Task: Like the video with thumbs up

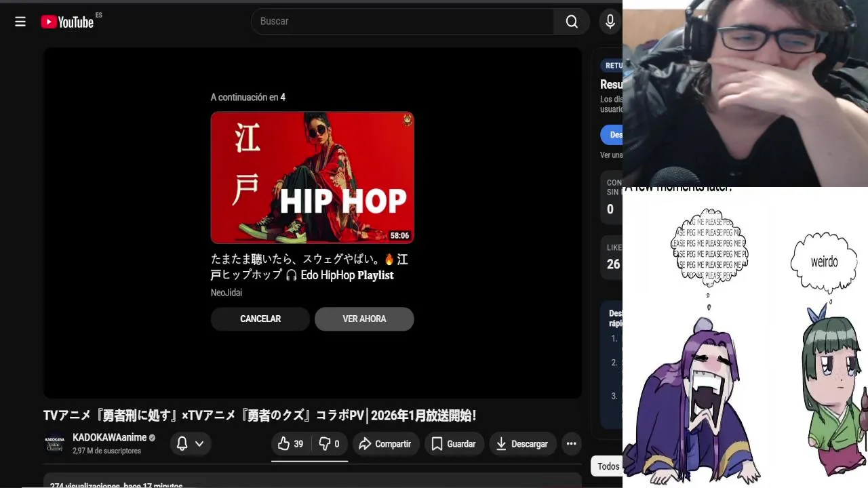Action: click(291, 444)
